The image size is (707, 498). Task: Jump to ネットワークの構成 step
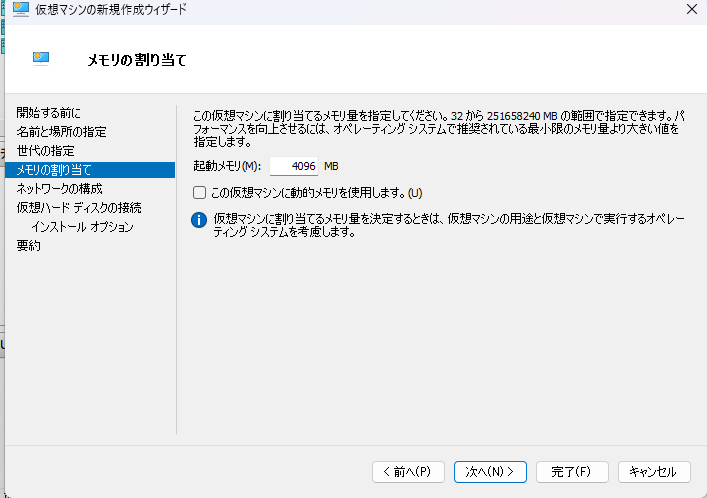pyautogui.click(x=59, y=188)
